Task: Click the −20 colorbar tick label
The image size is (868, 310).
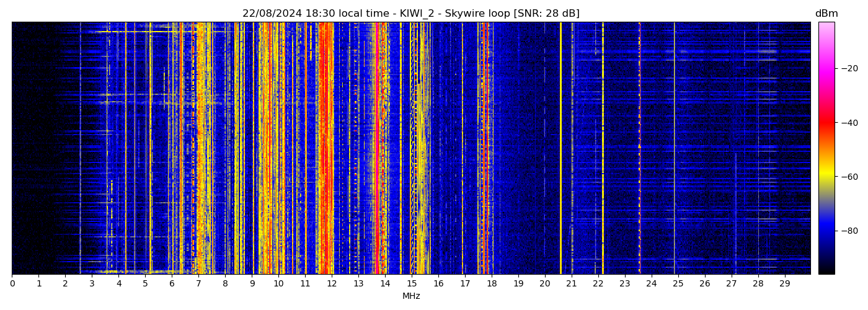Action: click(x=848, y=68)
